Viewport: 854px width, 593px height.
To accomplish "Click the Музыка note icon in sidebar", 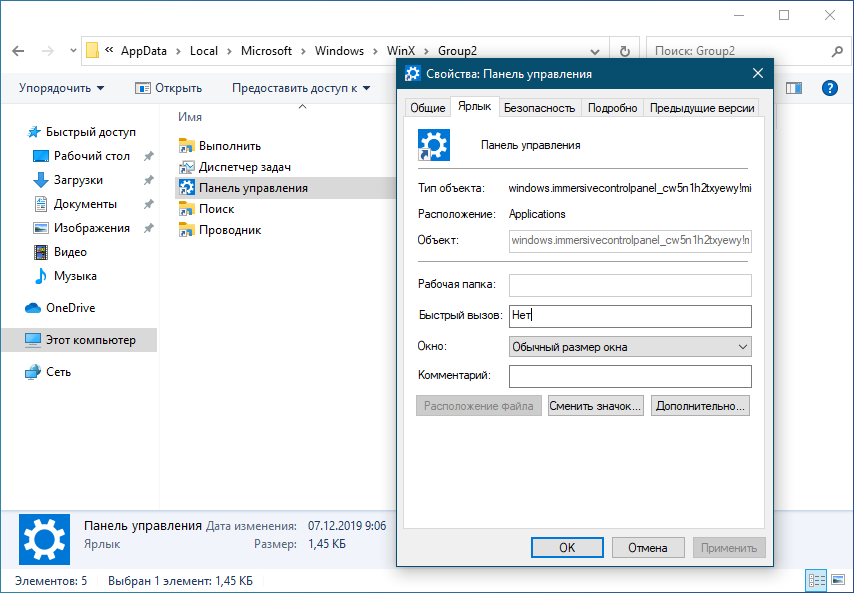I will (x=41, y=276).
